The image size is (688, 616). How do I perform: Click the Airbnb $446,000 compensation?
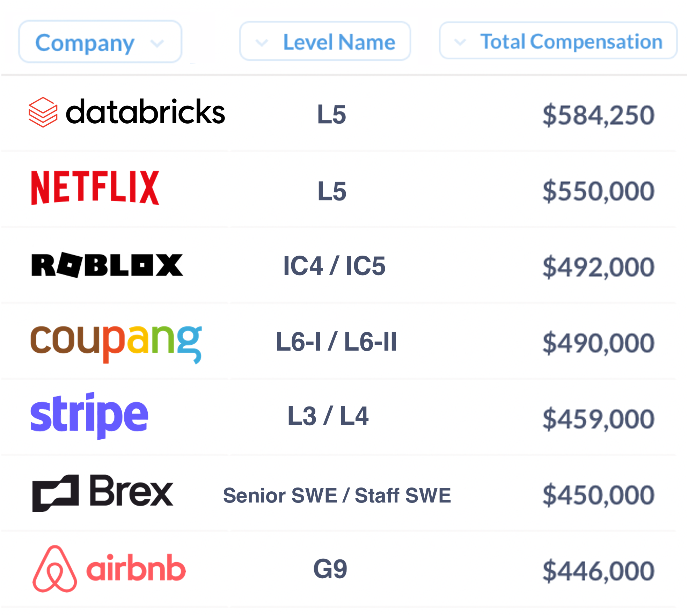(x=598, y=571)
